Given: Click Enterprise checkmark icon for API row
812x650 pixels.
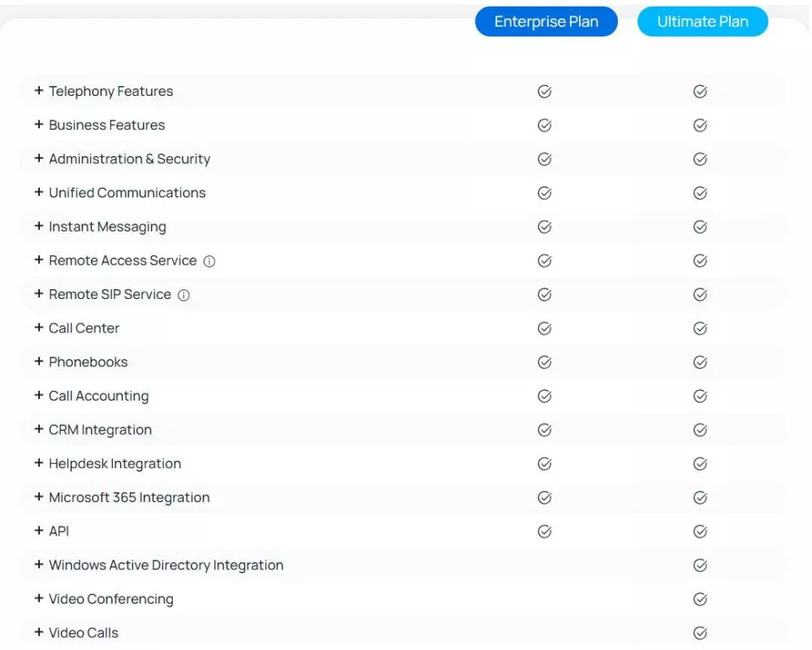Looking at the screenshot, I should coord(545,531).
